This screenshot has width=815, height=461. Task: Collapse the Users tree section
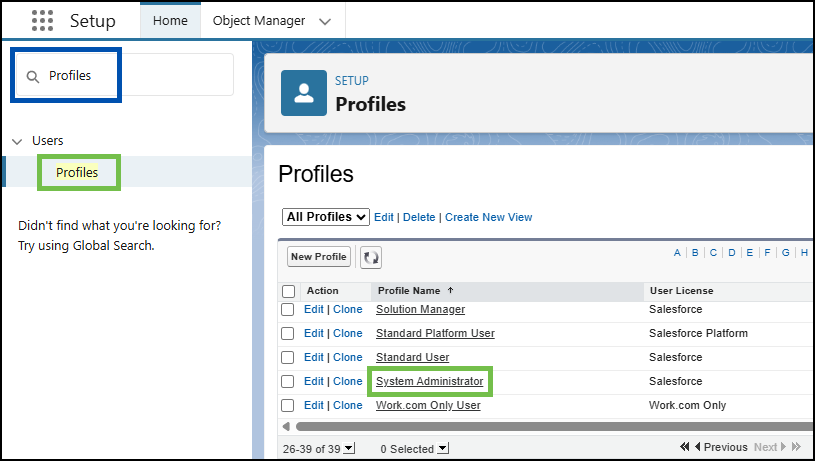(x=18, y=141)
